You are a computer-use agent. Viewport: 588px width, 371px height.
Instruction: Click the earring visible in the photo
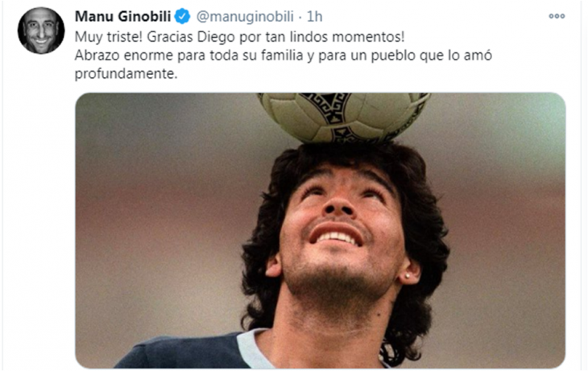point(408,276)
